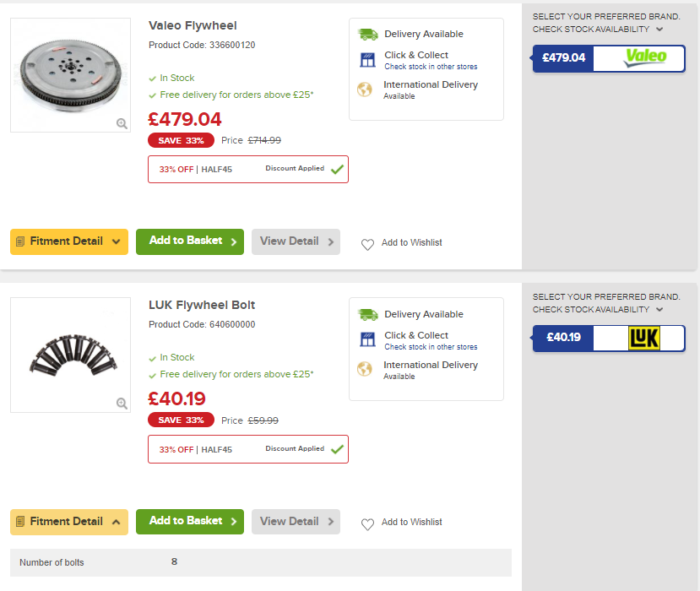Click heart wishlist icon for LUK Flywheel Bolt
This screenshot has height=591, width=700.
367,524
